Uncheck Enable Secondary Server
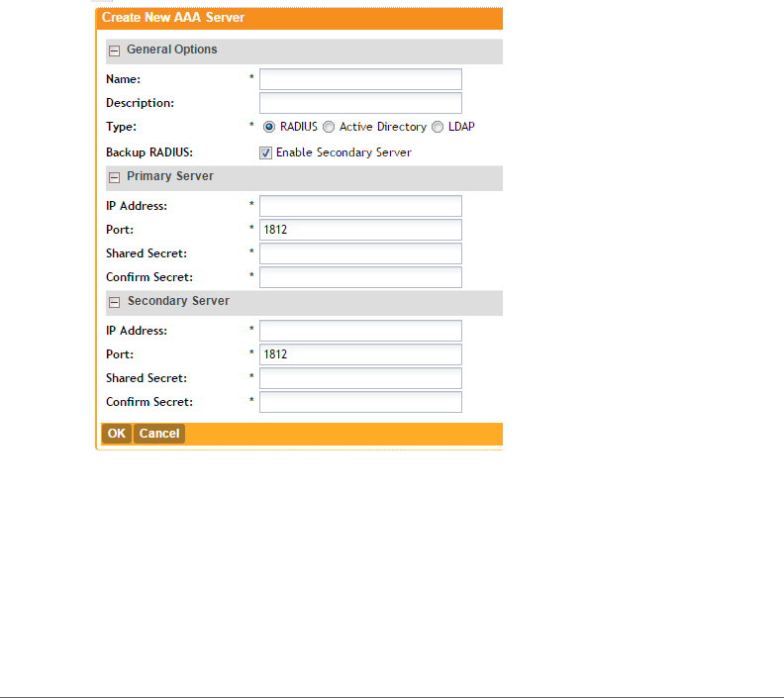784x698 pixels. click(265, 153)
